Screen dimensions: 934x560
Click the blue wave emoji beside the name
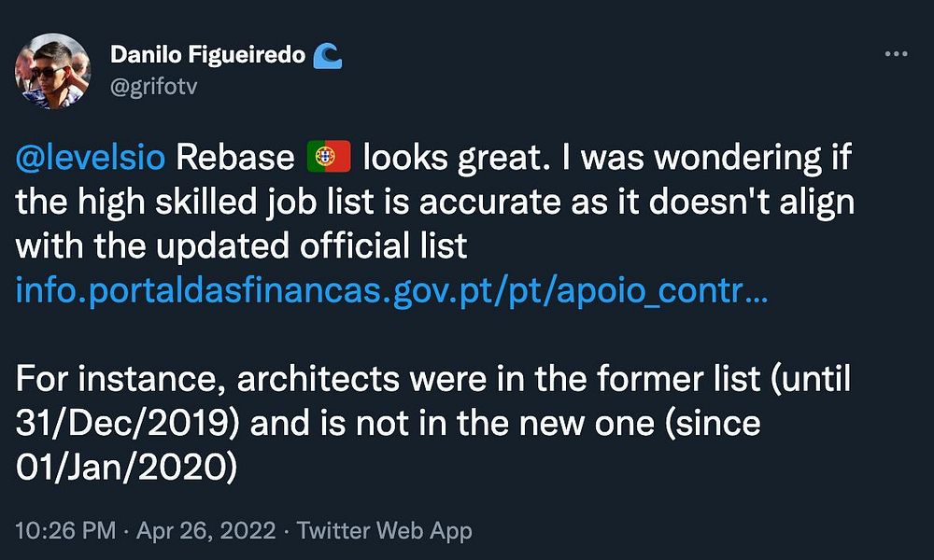click(328, 56)
